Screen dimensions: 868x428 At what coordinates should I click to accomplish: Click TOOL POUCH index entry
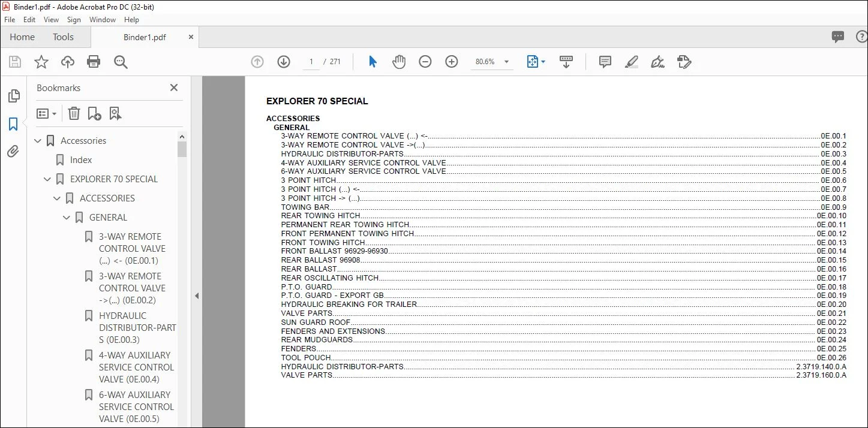pos(306,357)
